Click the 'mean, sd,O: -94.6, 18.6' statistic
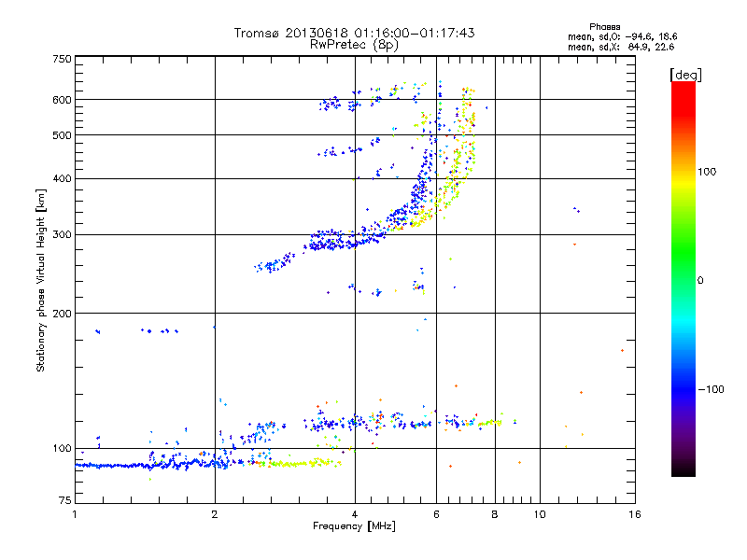 tap(622, 36)
